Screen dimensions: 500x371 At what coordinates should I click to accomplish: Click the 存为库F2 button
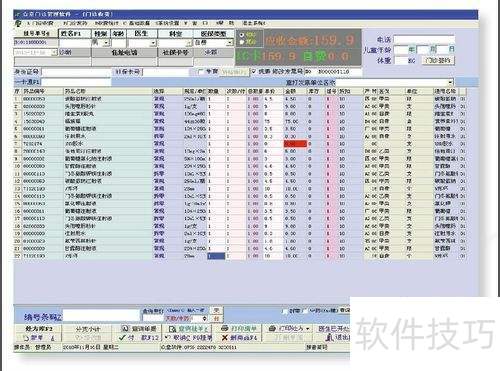point(39,329)
